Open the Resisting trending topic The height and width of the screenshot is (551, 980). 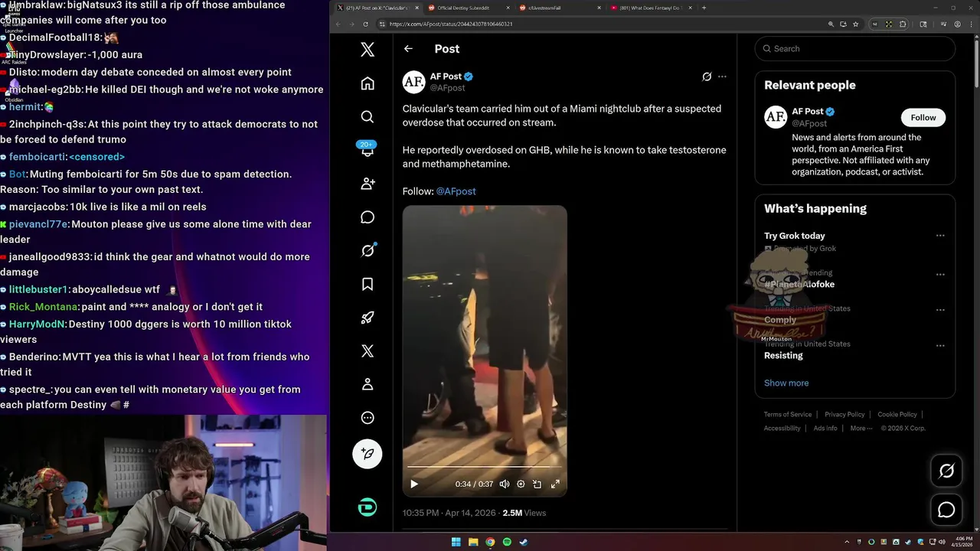click(783, 355)
